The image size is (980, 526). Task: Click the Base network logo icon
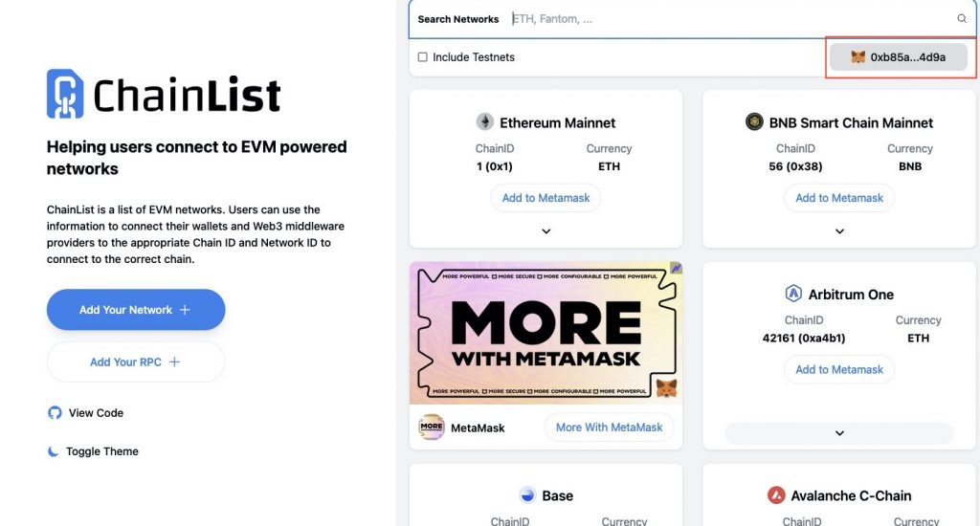pyautogui.click(x=527, y=495)
